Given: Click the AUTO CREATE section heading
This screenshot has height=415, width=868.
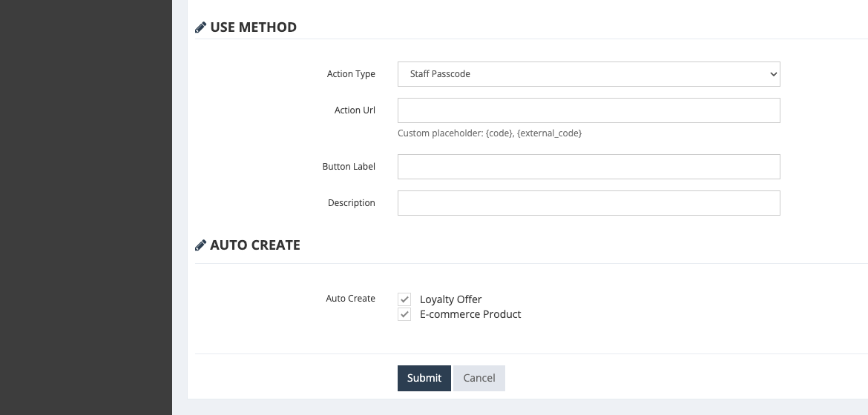Looking at the screenshot, I should [x=255, y=245].
